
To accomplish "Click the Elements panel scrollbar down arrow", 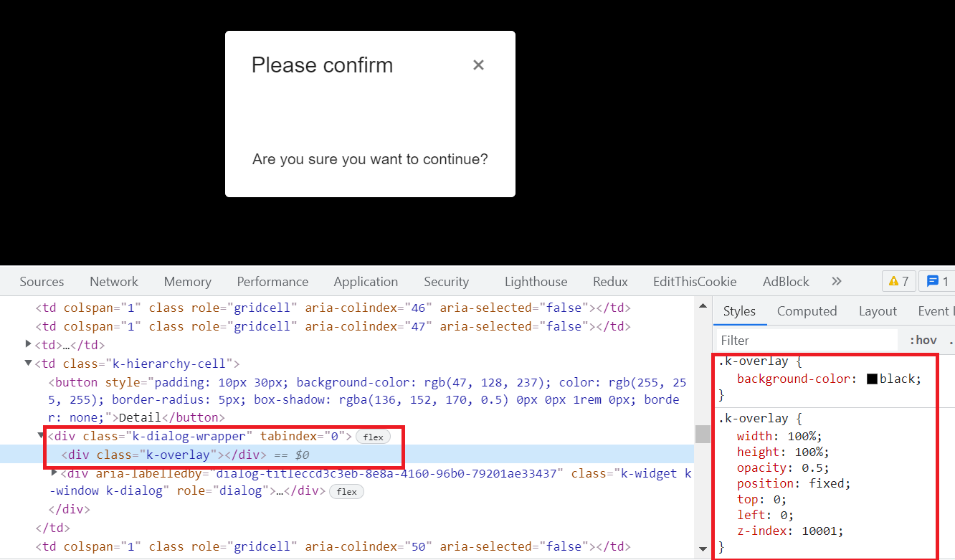I will click(x=703, y=550).
